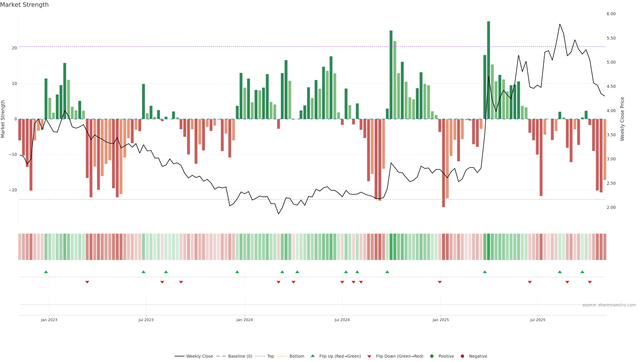The height and width of the screenshot is (362, 644).
Task: Click the green flip-up marker before Jul 2023
Action: 144,272
